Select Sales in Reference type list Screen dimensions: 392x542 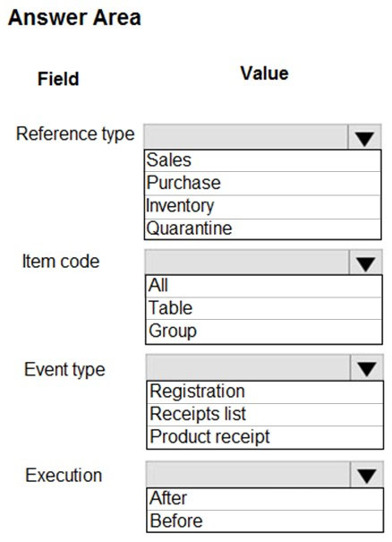click(263, 160)
